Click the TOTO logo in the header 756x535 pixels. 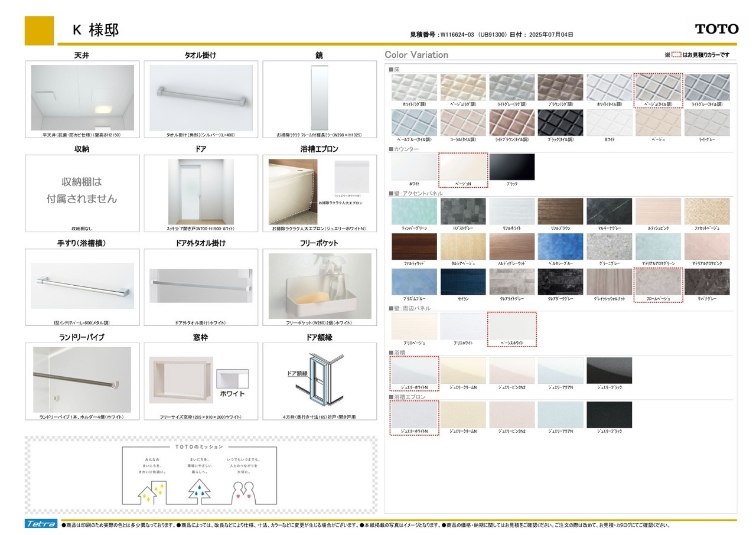point(716,29)
